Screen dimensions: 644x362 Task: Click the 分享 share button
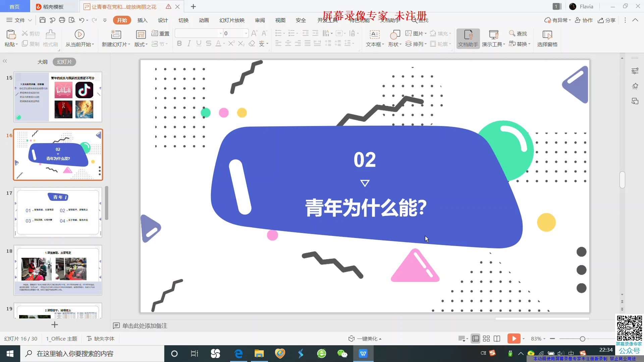coord(606,20)
